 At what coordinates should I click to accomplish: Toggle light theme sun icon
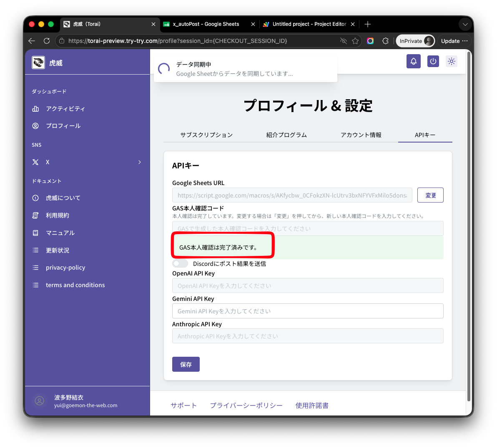[x=452, y=61]
